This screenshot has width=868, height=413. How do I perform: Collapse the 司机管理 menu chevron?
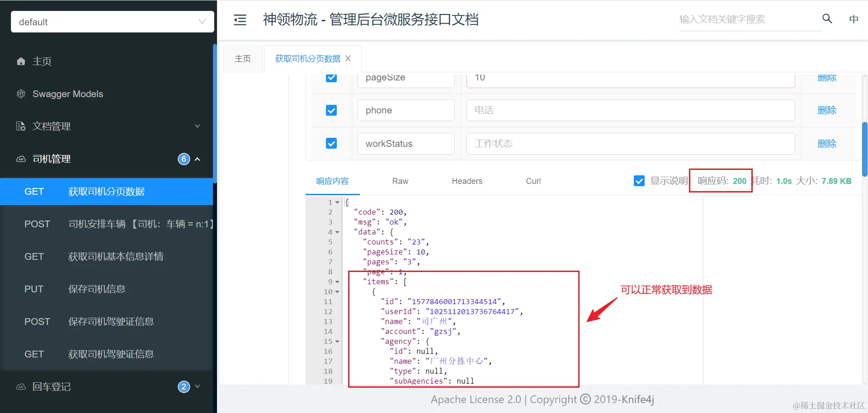(x=198, y=159)
